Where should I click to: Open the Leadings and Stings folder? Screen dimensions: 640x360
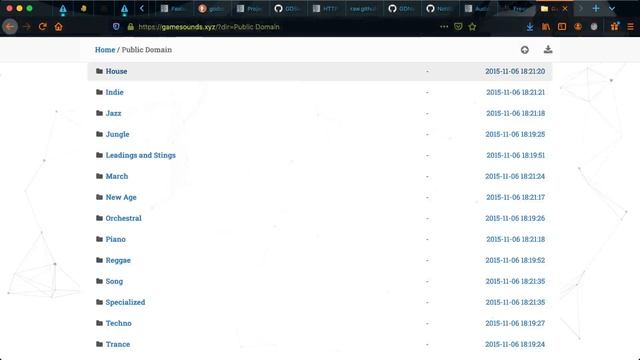pyautogui.click(x=140, y=155)
